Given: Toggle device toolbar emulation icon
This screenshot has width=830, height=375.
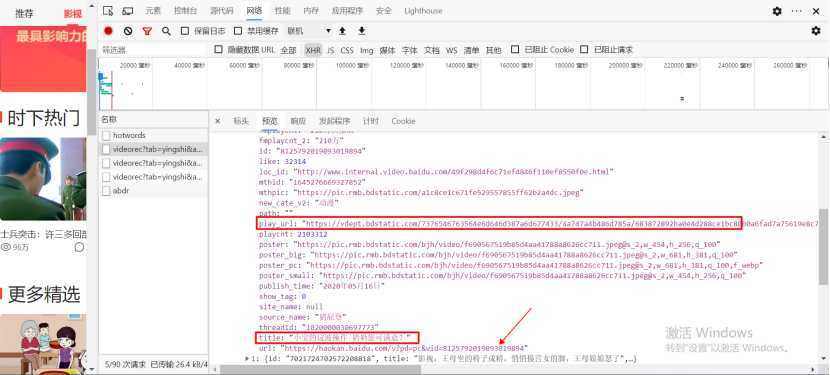Looking at the screenshot, I should coord(128,11).
